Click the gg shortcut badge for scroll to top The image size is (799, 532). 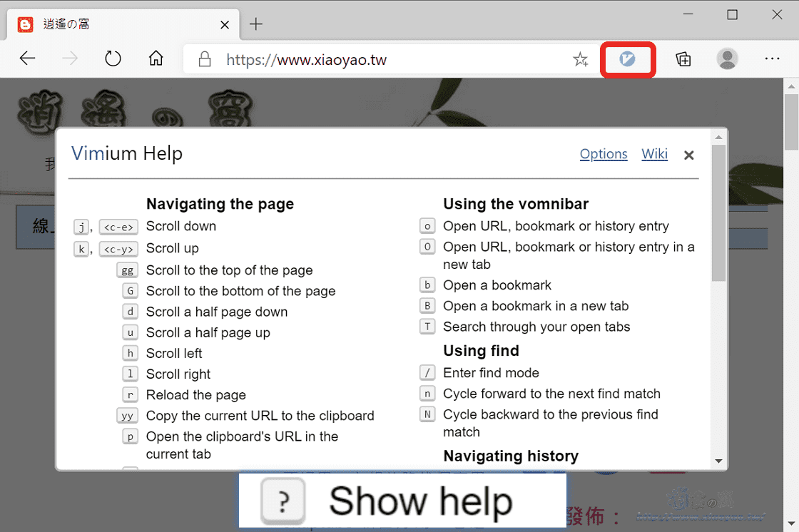[127, 270]
